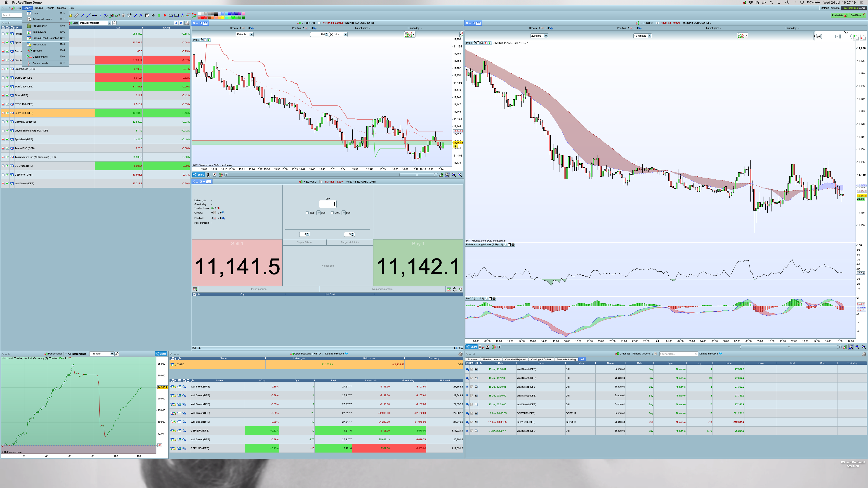The image size is (868, 488).
Task: Open the Popular Markets list dropdown
Action: point(109,23)
